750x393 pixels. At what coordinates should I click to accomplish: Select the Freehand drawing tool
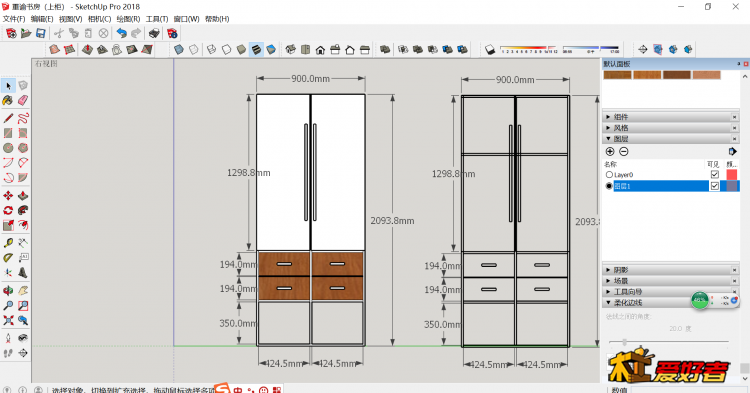point(23,118)
